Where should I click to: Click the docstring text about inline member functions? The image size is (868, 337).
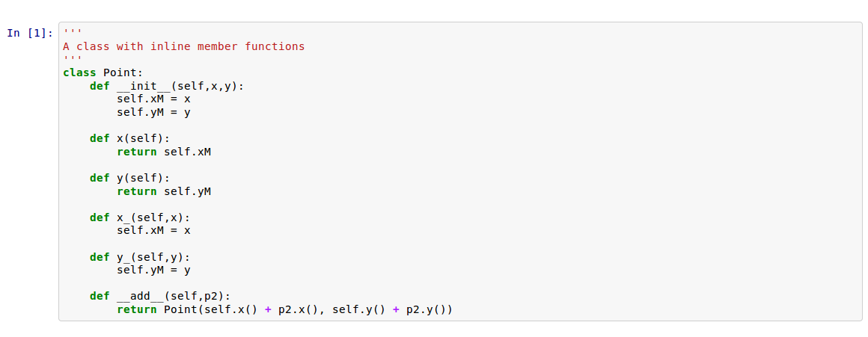point(183,46)
